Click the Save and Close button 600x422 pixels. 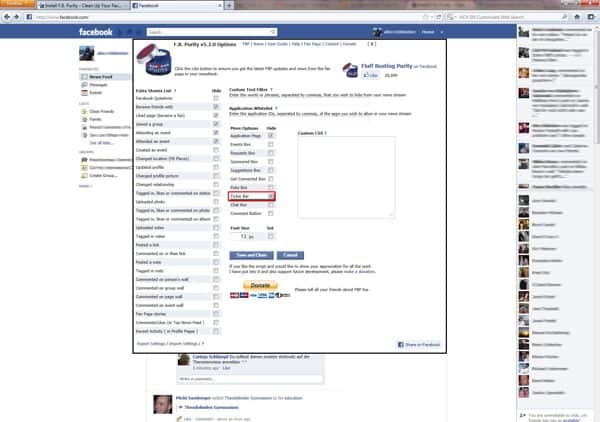[251, 255]
